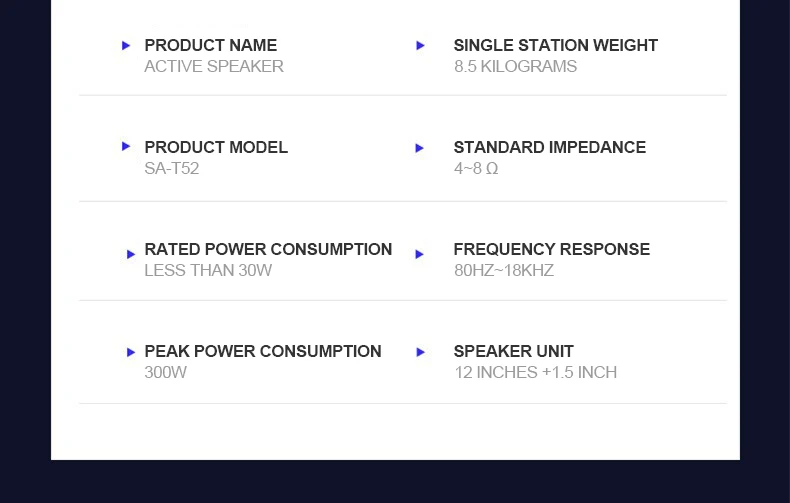Screen dimensions: 790x503
Task: Select the Standard Impedance heading
Action: point(550,147)
